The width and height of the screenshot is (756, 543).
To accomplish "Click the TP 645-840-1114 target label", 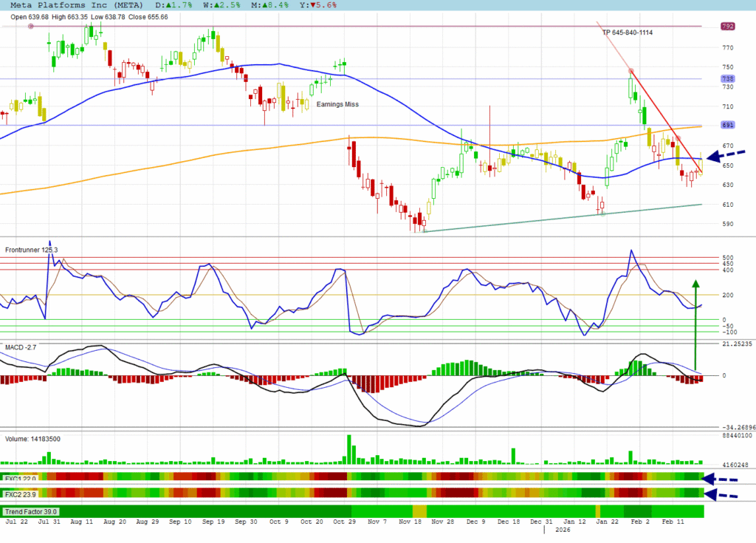I will [627, 33].
